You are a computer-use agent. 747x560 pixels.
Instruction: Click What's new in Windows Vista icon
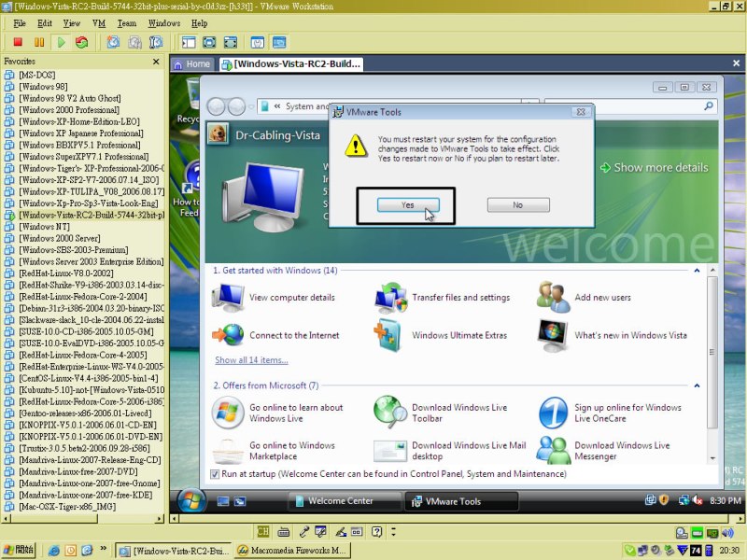click(552, 335)
